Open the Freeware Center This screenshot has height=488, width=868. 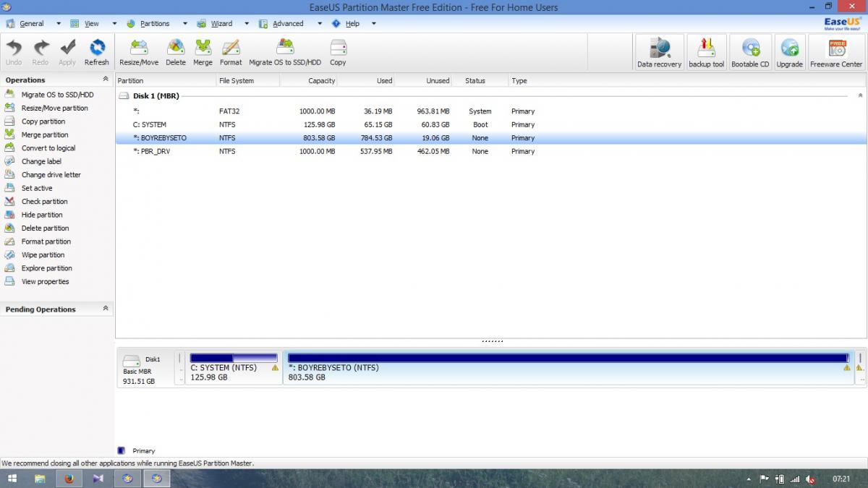[x=836, y=52]
